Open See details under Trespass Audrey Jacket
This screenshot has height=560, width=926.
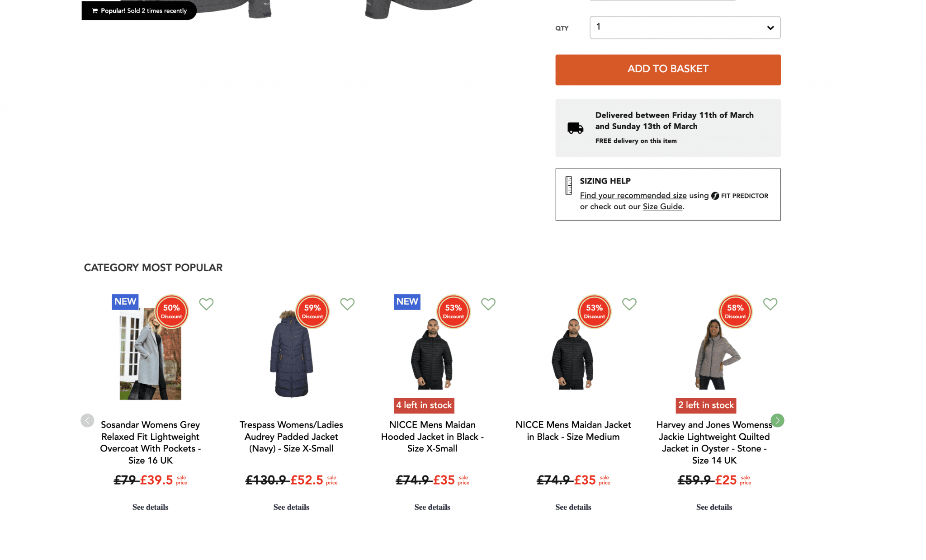(291, 507)
